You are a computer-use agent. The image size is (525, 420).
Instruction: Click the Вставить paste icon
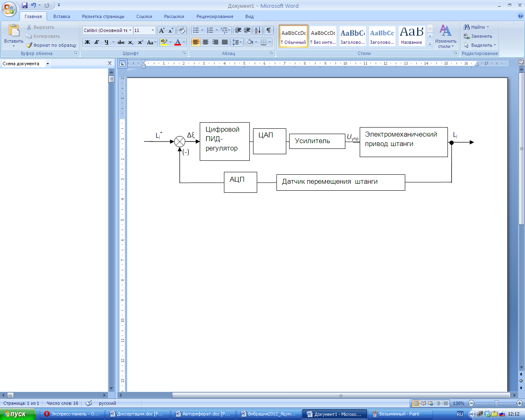click(14, 30)
